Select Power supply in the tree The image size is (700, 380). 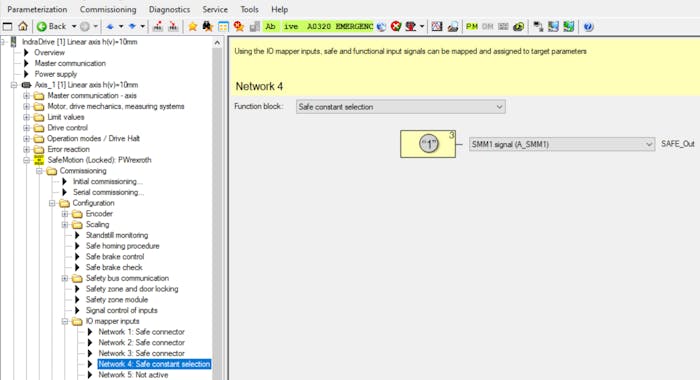56,74
